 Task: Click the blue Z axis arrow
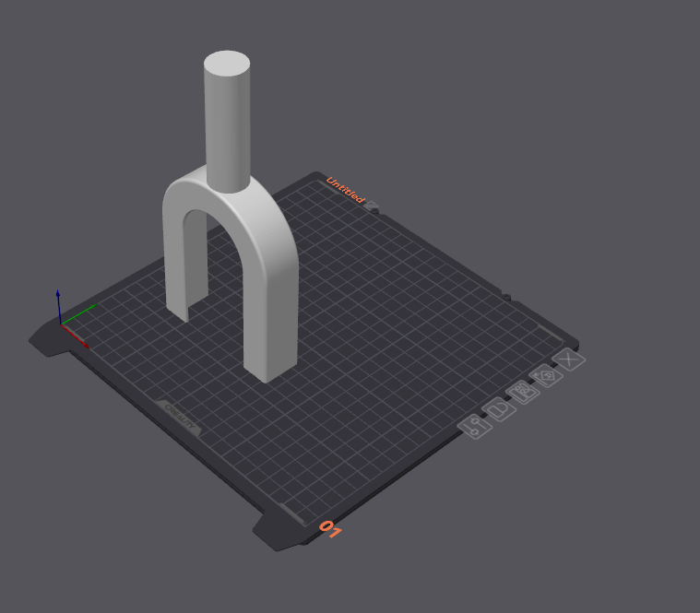(x=58, y=306)
